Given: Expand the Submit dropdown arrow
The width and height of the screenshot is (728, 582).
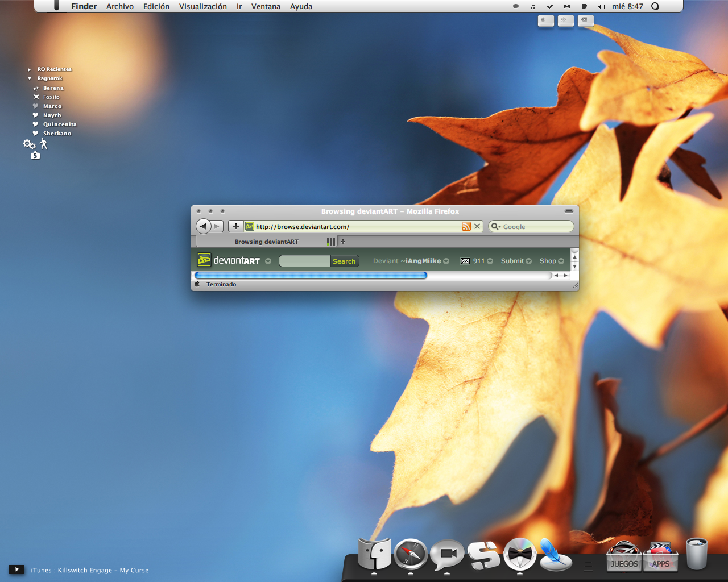Looking at the screenshot, I should pos(529,261).
